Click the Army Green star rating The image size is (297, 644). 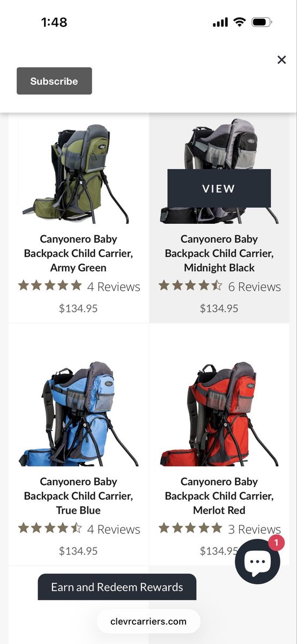tap(50, 286)
